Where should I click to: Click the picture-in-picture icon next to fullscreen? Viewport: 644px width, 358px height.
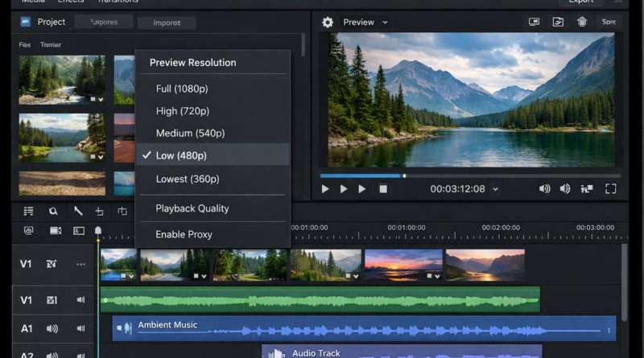pos(587,189)
